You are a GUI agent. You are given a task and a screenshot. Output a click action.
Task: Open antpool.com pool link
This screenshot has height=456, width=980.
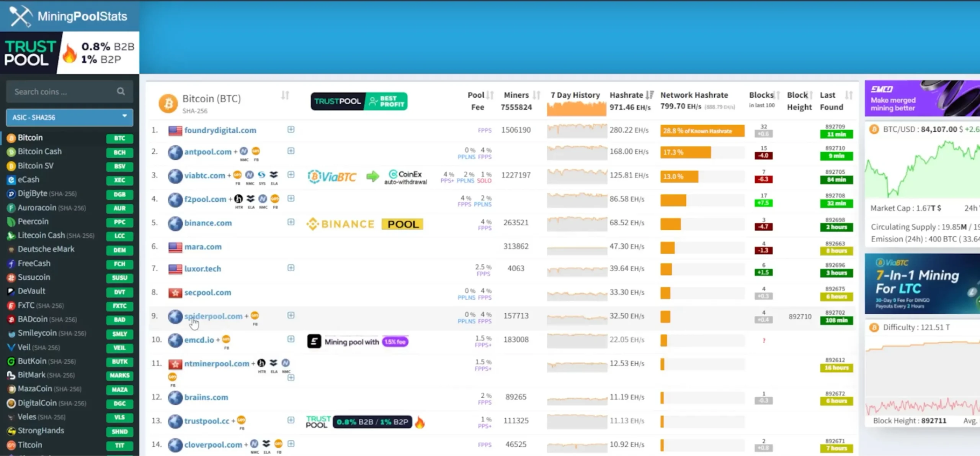pyautogui.click(x=208, y=152)
